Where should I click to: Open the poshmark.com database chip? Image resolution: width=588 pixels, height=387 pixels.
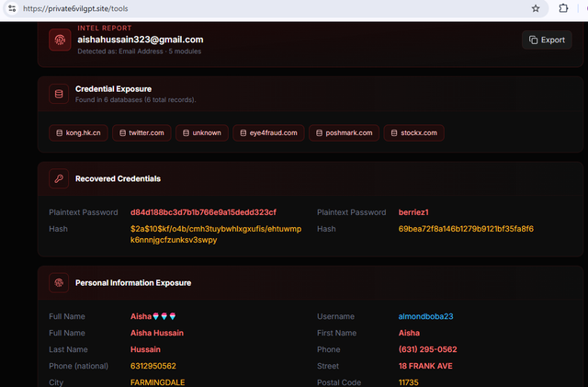pyautogui.click(x=344, y=133)
